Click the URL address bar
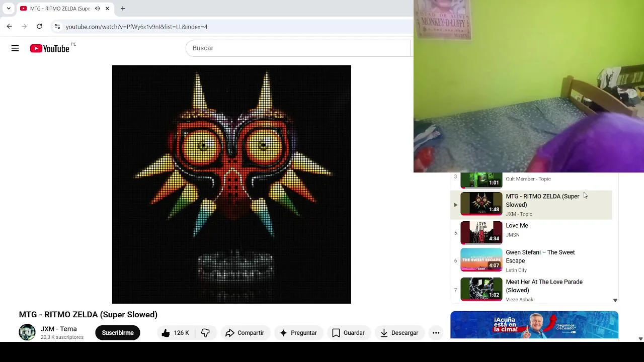The image size is (644, 362). point(231,27)
